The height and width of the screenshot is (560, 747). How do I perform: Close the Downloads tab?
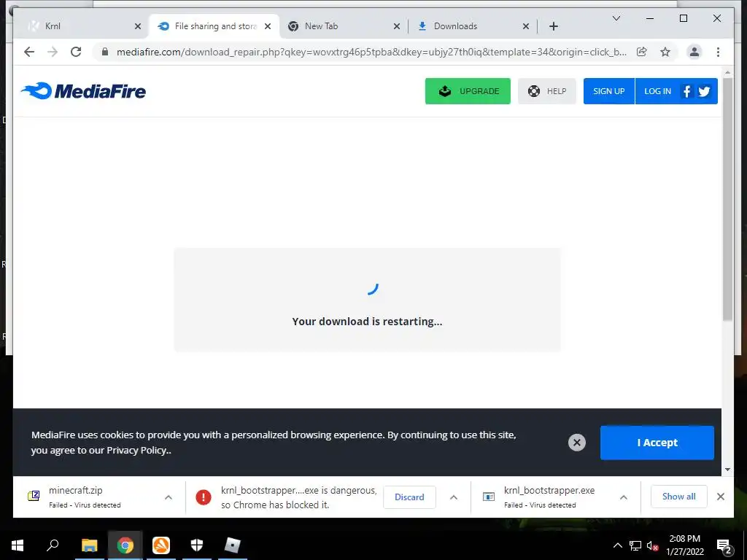(x=525, y=26)
